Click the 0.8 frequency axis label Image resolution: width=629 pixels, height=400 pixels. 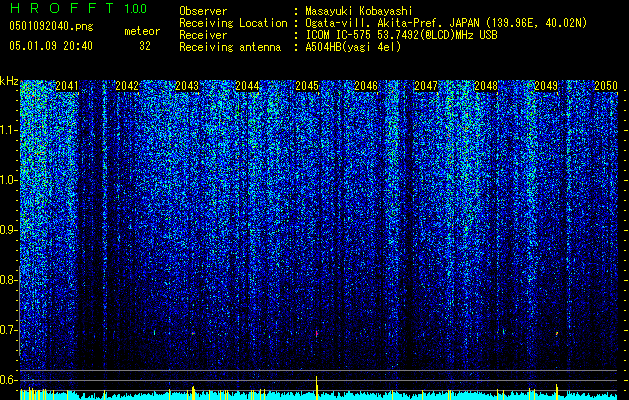8,280
